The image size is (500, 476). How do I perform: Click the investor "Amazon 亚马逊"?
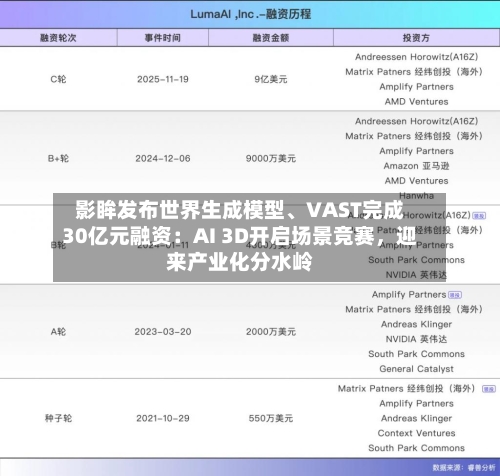point(416,166)
